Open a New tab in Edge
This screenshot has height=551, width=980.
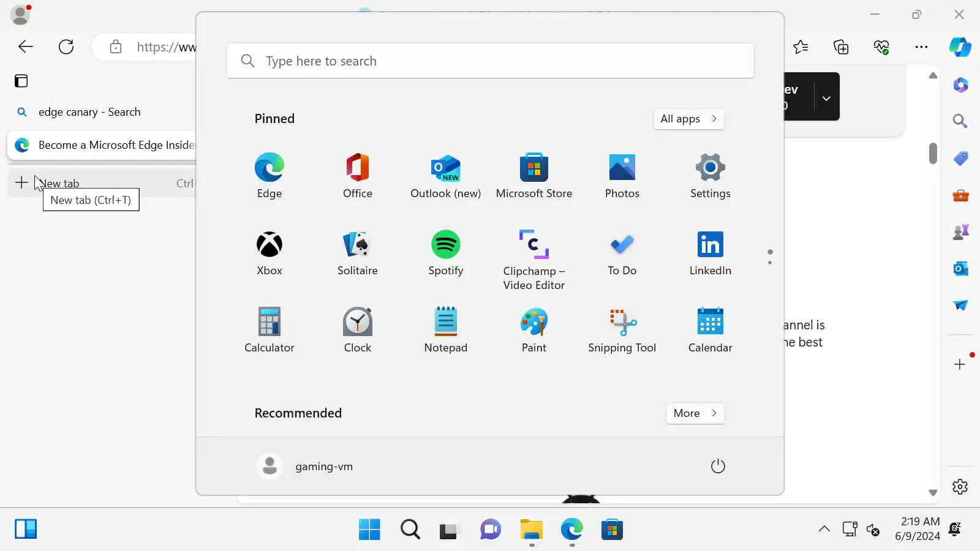[x=102, y=183]
